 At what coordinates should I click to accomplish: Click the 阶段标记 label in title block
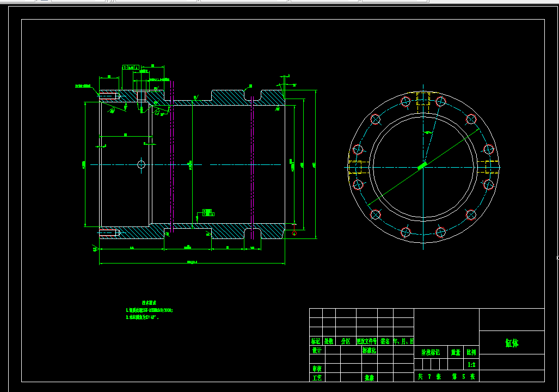coord(431,352)
